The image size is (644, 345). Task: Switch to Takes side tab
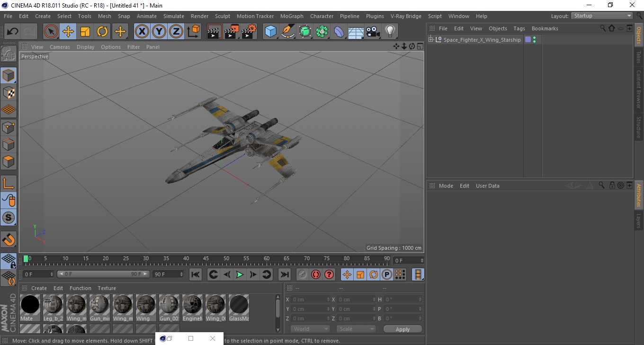tap(639, 57)
